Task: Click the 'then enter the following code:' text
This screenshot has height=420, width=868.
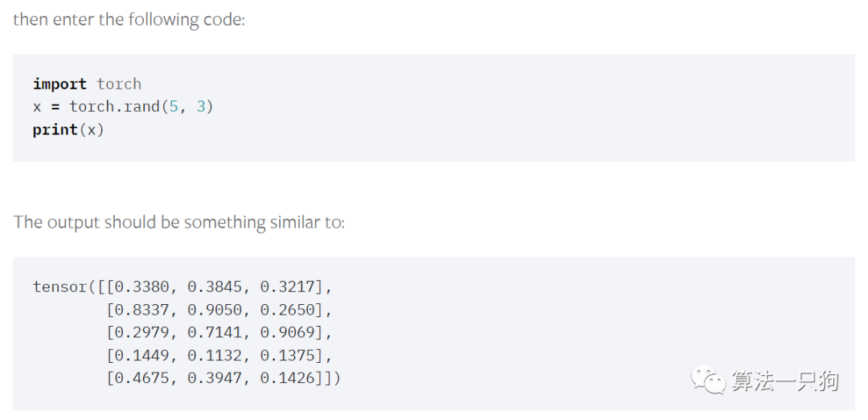Action: (x=129, y=19)
